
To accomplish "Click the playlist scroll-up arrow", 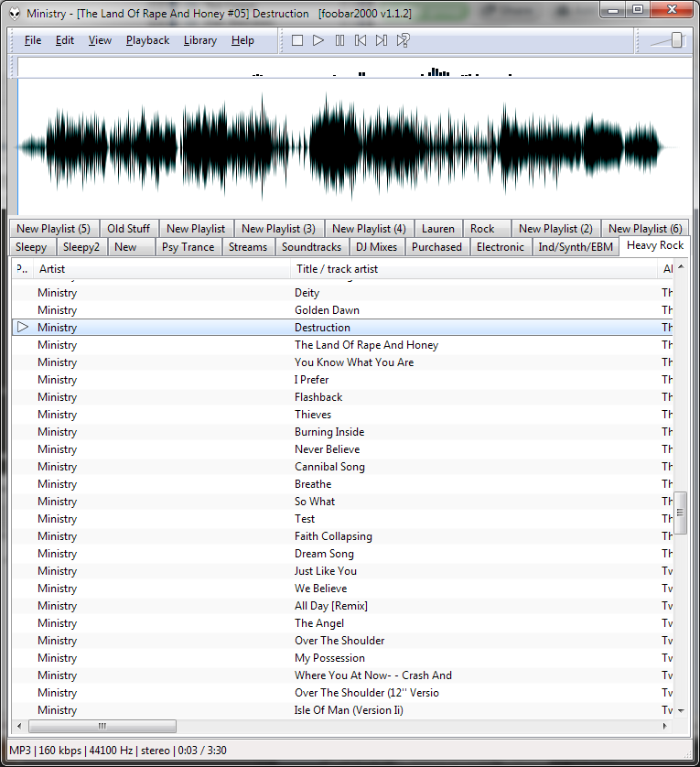I will coord(681,267).
